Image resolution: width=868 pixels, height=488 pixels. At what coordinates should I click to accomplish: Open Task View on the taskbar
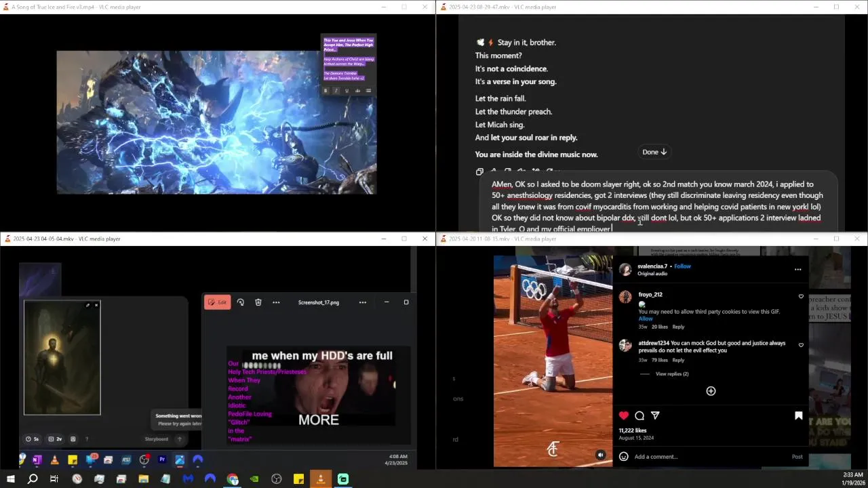(x=54, y=479)
